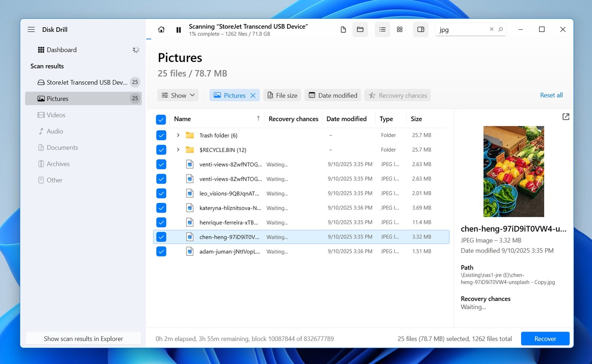Expand the Trash folder (6)
This screenshot has height=364, width=592.
(178, 135)
